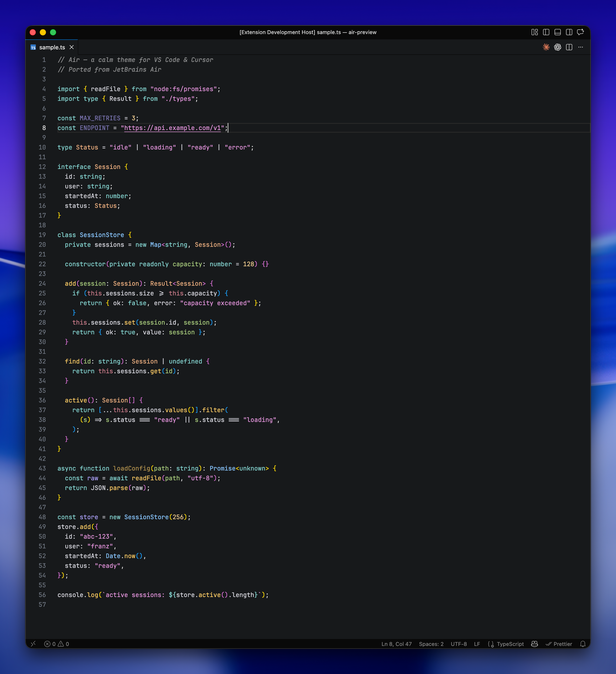Image resolution: width=616 pixels, height=674 pixels.
Task: Click the window title text sample.ts — air-preview
Action: pos(346,32)
